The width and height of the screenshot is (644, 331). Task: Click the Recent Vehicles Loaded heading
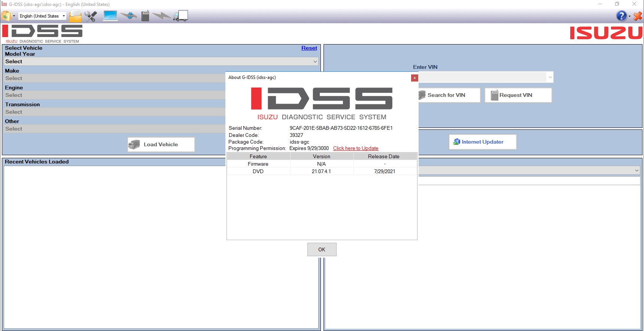37,162
